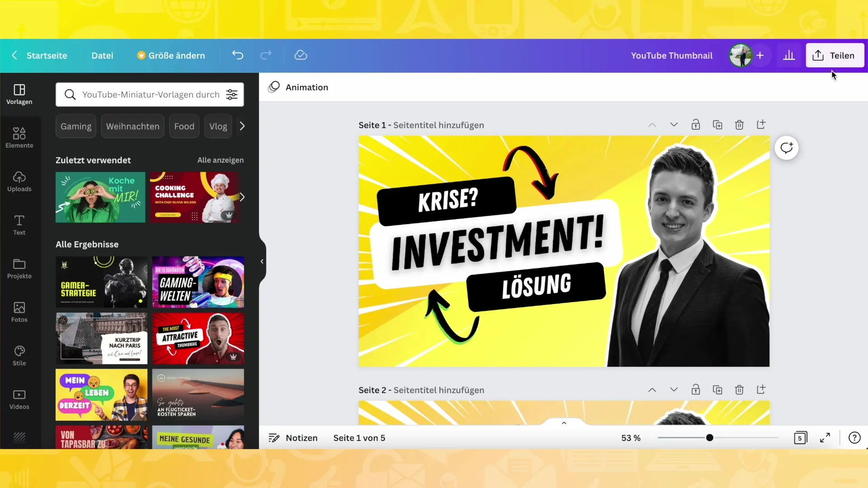This screenshot has width=868, height=488.
Task: Toggle the lock icon on Seite 2
Action: (x=696, y=389)
